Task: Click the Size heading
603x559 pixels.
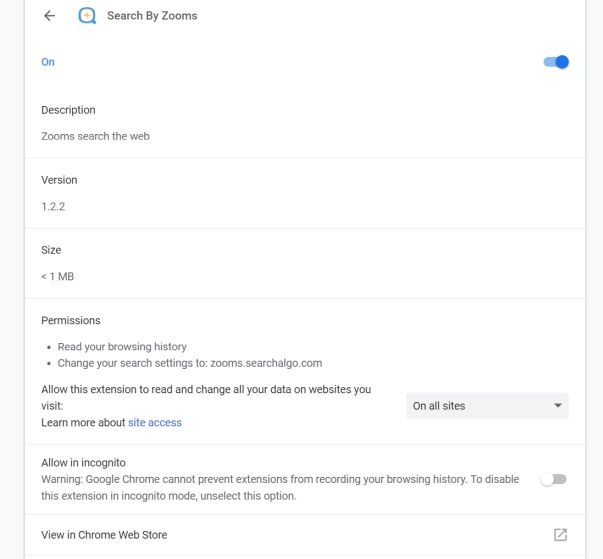Action: click(51, 250)
